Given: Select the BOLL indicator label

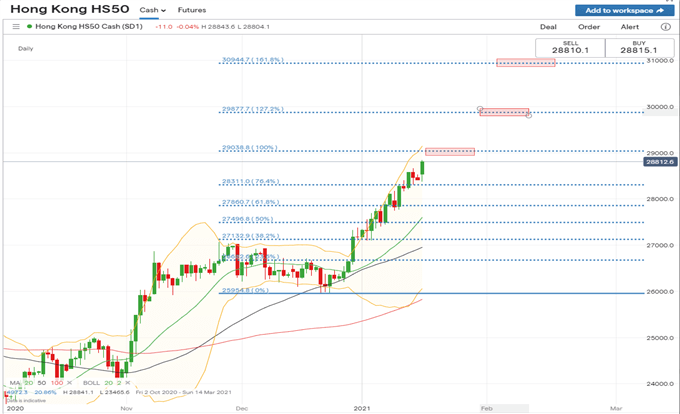Looking at the screenshot, I should (92, 383).
